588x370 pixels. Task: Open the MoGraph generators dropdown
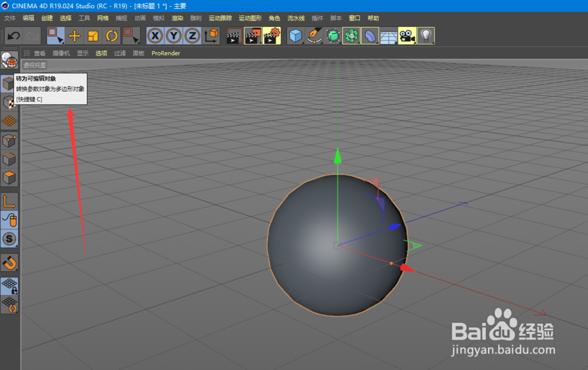coord(351,36)
